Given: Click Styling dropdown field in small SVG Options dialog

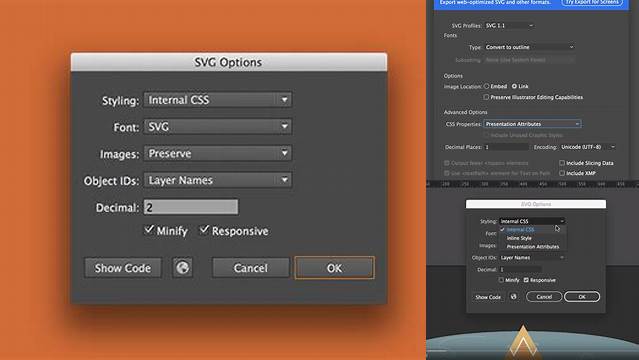Looking at the screenshot, I should point(532,221).
